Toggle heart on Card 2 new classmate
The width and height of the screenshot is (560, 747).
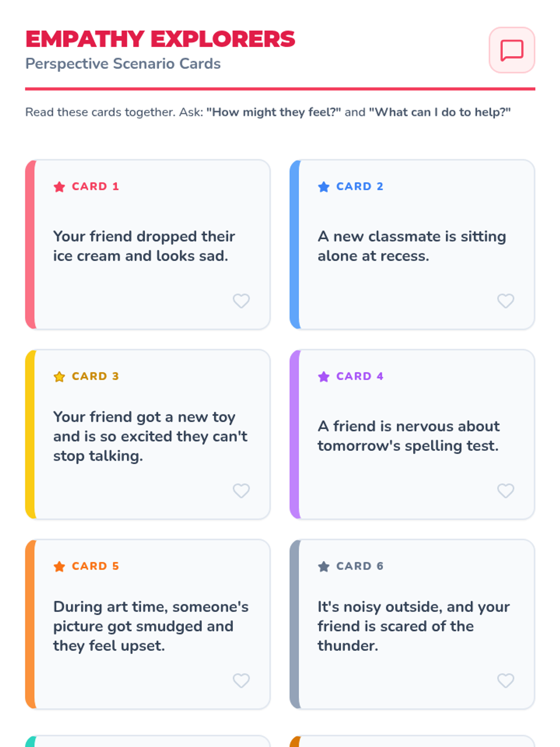[x=505, y=301]
